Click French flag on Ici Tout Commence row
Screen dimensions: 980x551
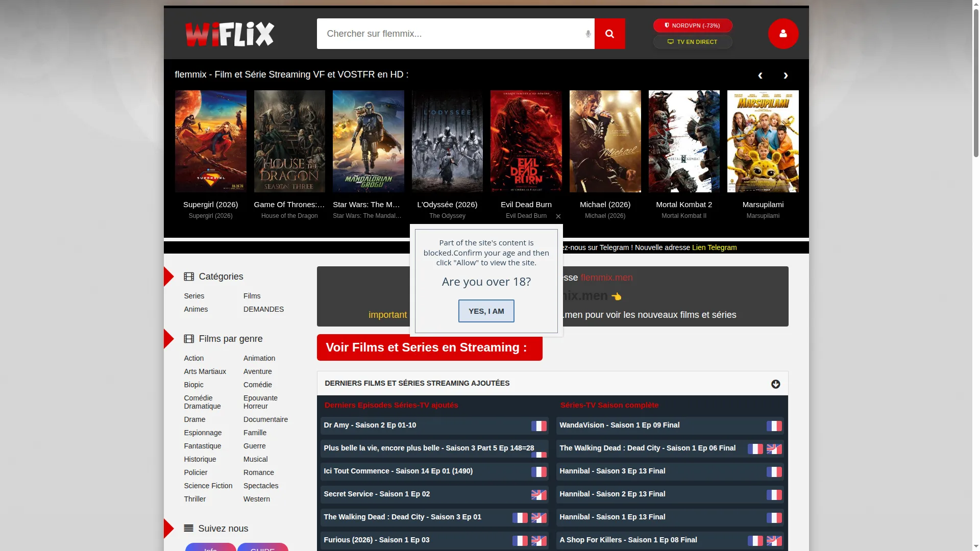538,472
